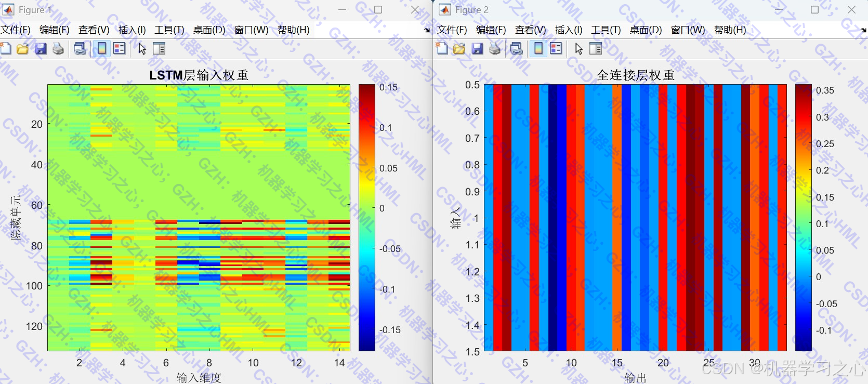Maximize the Figure 1 window
868x384 pixels.
[378, 10]
